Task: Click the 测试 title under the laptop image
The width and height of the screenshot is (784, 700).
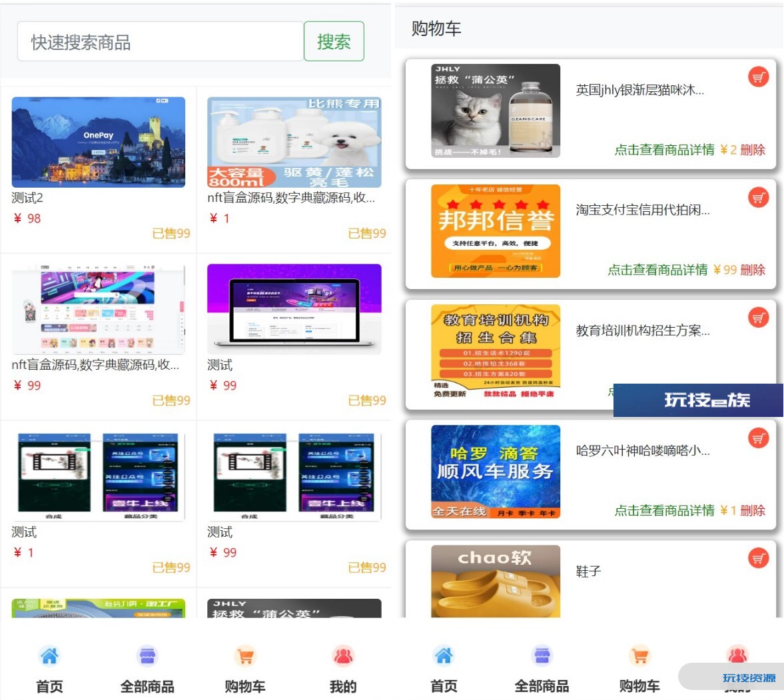Action: pyautogui.click(x=220, y=365)
